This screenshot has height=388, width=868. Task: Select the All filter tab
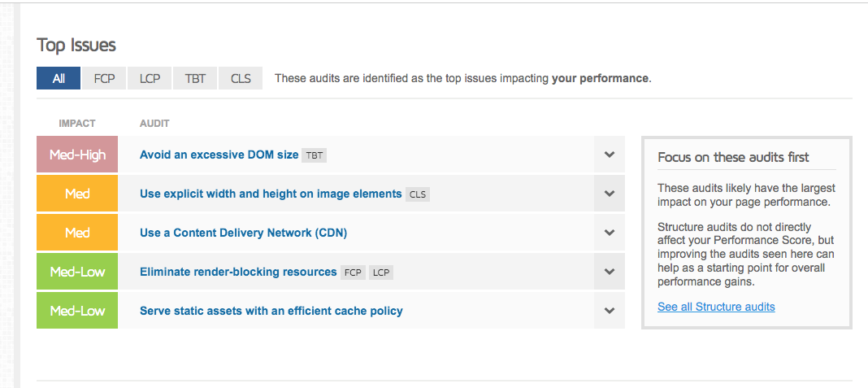pos(59,79)
